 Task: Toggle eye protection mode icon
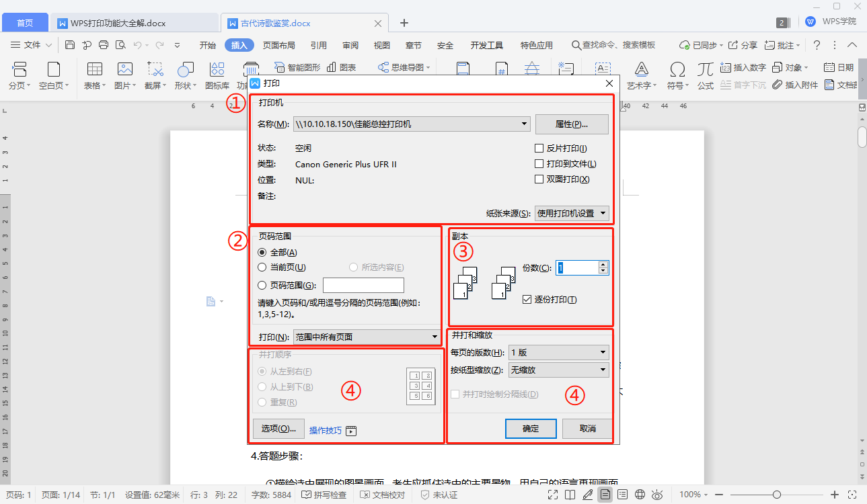click(658, 495)
